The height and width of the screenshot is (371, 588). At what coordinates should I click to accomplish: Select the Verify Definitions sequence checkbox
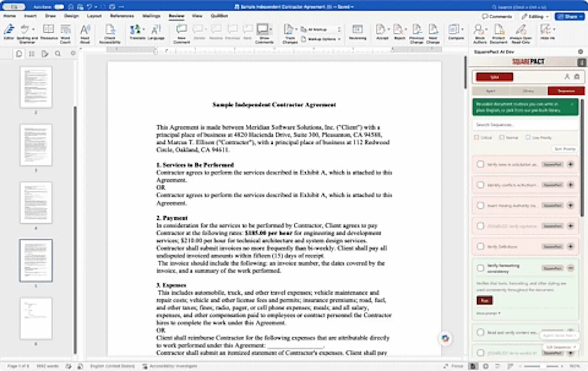pos(480,246)
